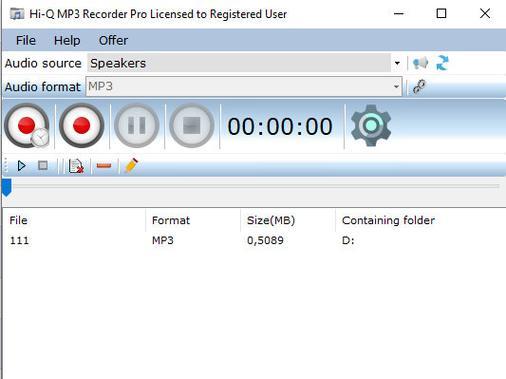Open the File menu
The height and width of the screenshot is (379, 506).
[26, 40]
